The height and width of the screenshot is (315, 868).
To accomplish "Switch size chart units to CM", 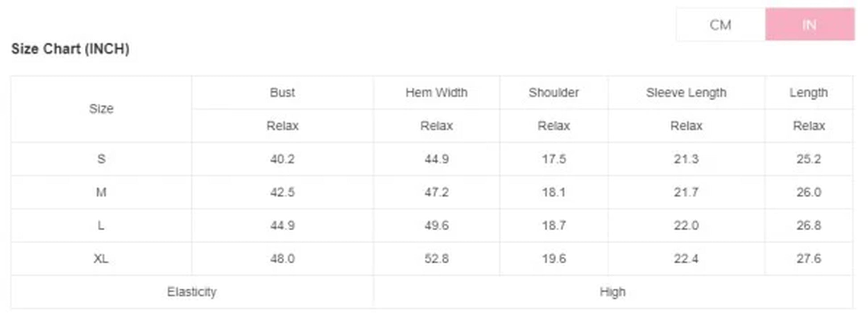I will coord(720,25).
